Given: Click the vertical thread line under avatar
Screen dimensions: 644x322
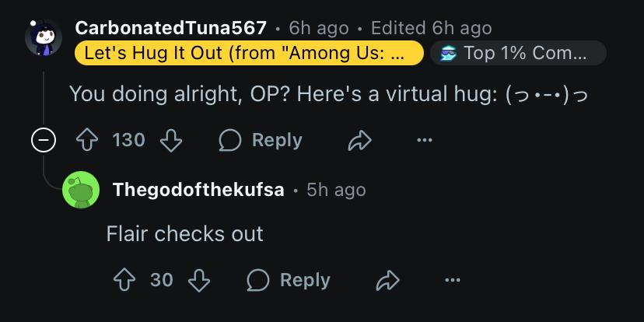Looking at the screenshot, I should (x=44, y=99).
